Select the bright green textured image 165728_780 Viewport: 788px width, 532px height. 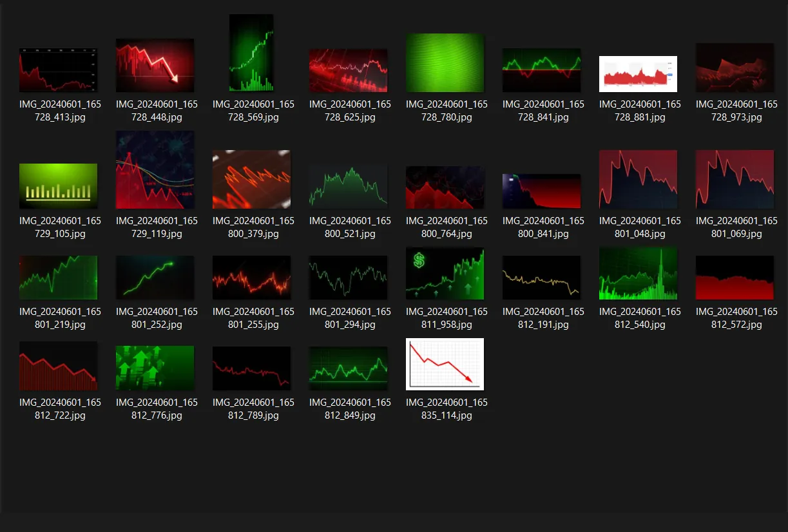tap(445, 62)
